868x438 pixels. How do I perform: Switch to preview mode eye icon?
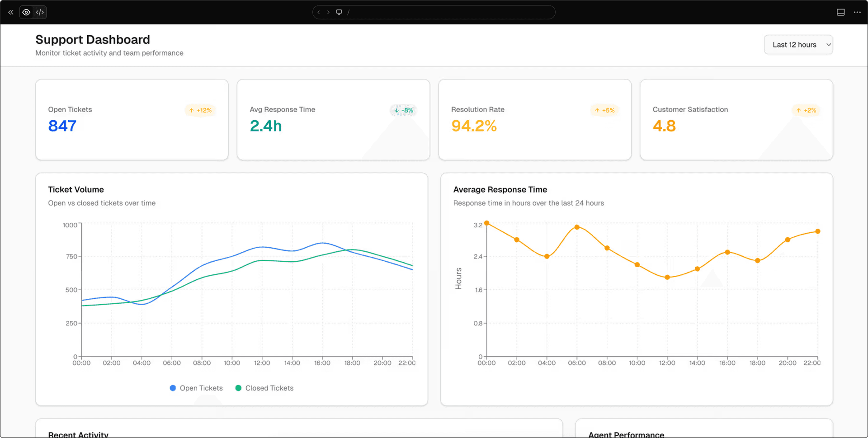point(27,12)
